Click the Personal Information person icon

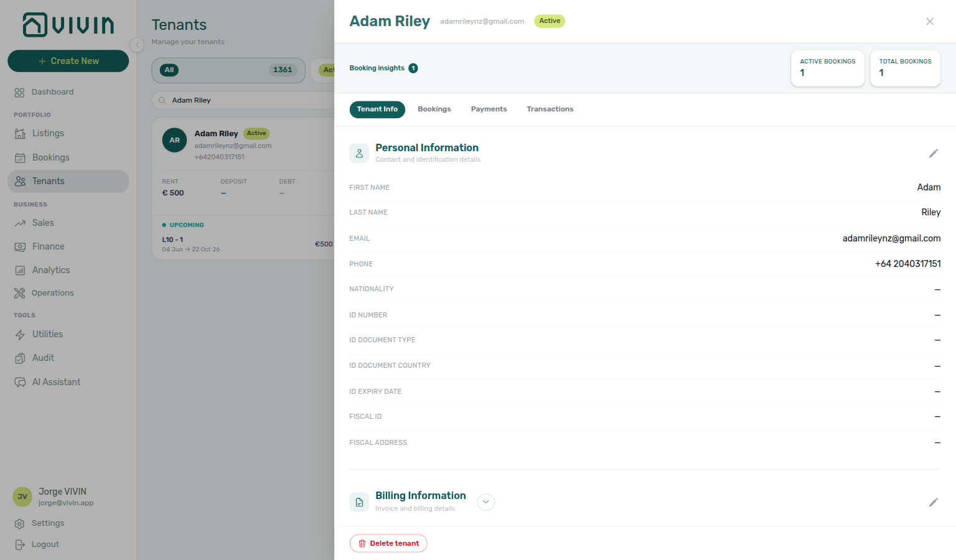click(x=359, y=153)
